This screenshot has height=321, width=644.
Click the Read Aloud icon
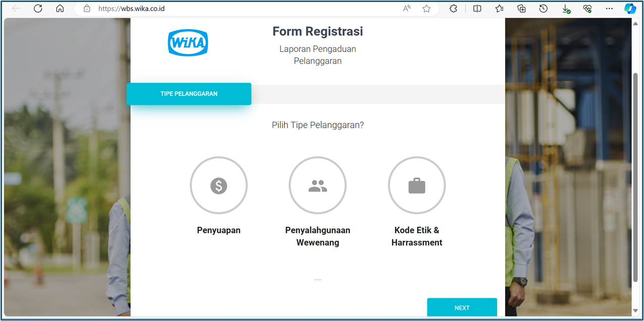tap(407, 8)
